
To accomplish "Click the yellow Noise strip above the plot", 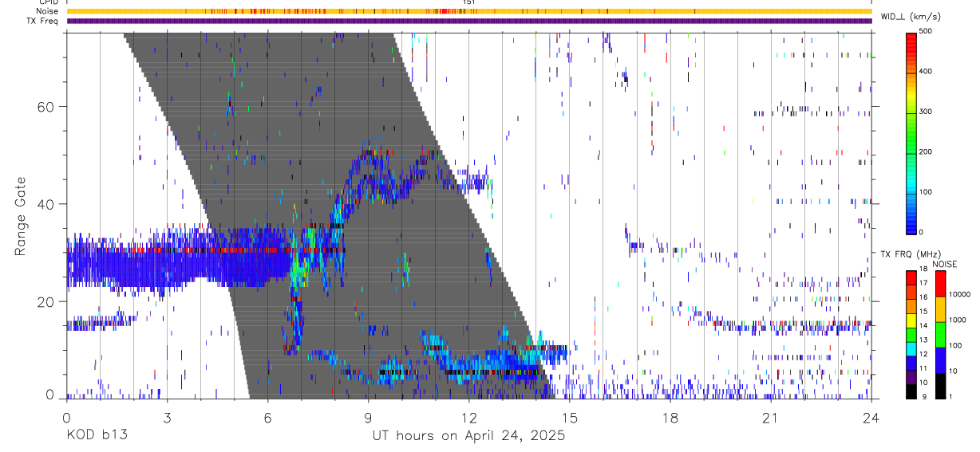I will coord(468,11).
